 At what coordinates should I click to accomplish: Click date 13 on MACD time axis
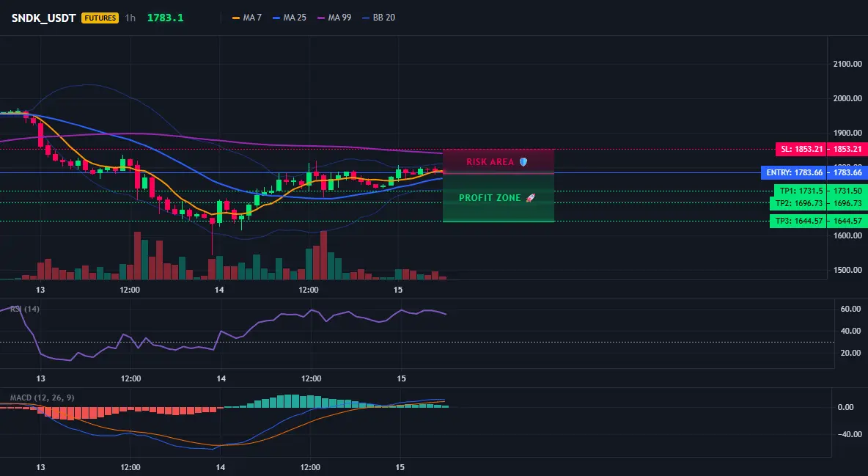[40, 468]
